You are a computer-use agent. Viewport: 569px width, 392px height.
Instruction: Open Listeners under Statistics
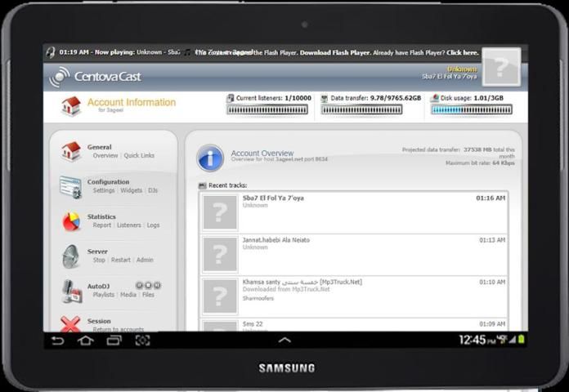click(x=129, y=225)
